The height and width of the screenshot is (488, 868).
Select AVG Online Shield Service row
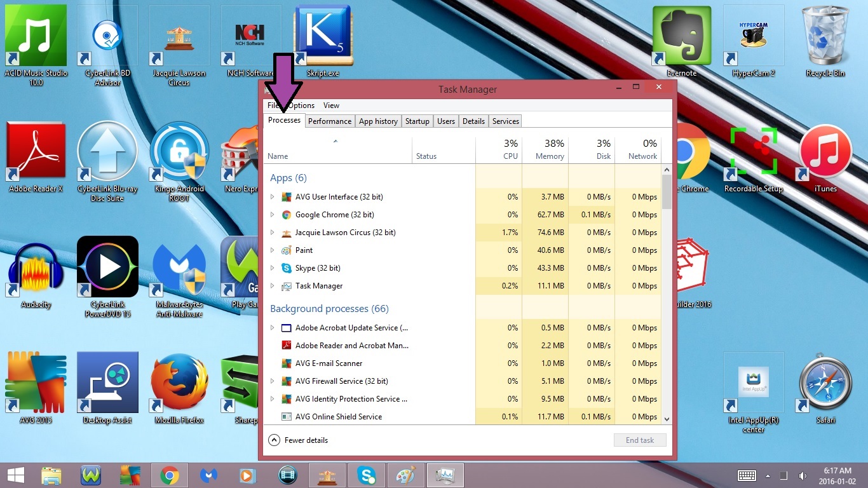[x=463, y=417]
